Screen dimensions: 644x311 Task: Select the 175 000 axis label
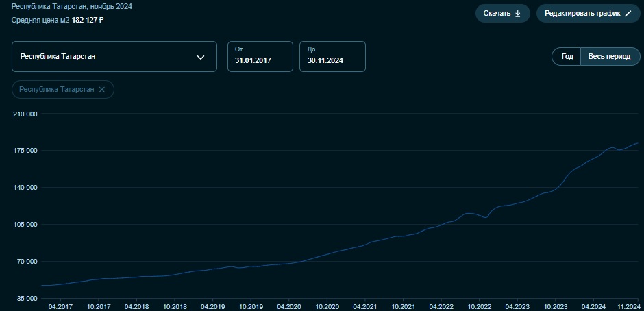click(x=25, y=151)
